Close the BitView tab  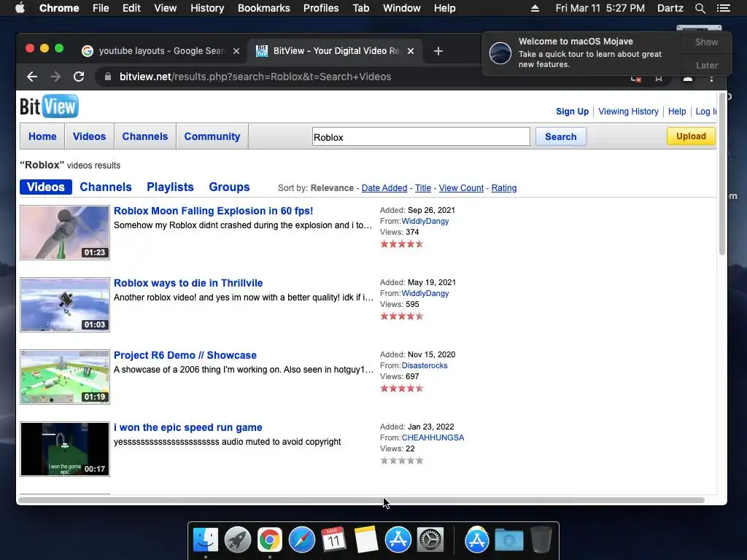click(411, 51)
